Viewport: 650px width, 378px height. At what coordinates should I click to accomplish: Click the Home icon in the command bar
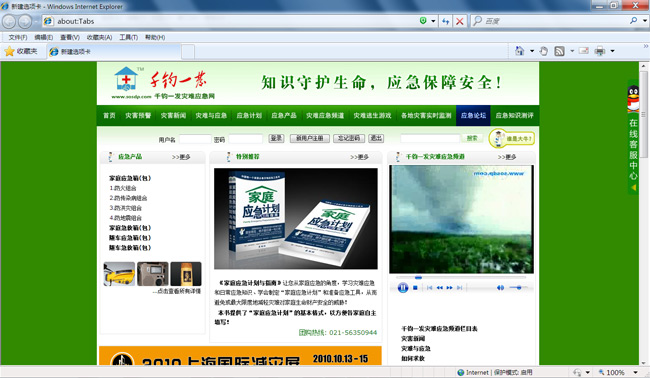(519, 51)
